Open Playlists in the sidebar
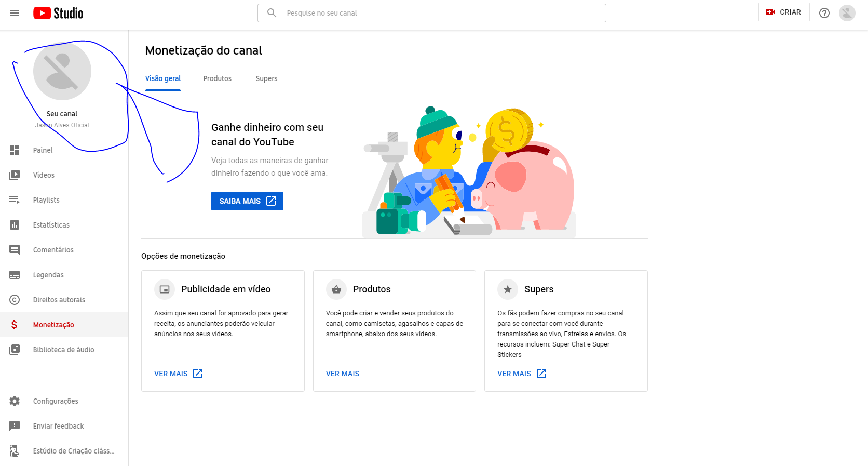868x466 pixels. click(x=64, y=200)
